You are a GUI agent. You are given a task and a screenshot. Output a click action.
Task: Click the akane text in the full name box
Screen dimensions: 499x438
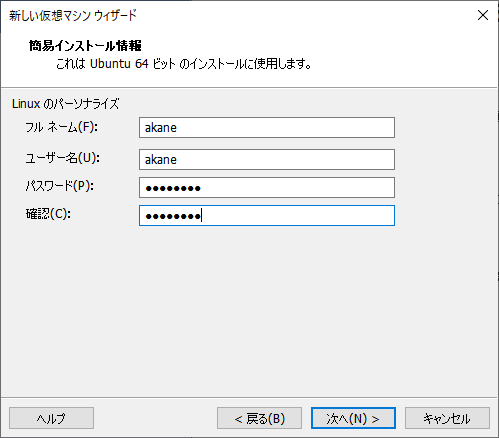coord(161,127)
